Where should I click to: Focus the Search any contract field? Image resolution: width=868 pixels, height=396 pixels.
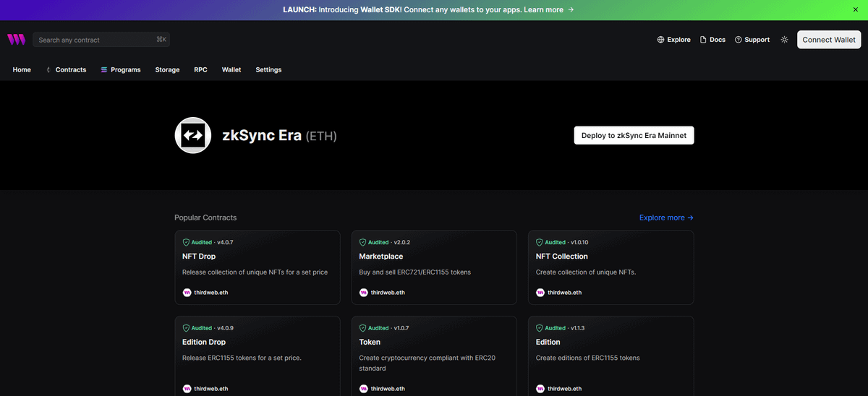[102, 40]
